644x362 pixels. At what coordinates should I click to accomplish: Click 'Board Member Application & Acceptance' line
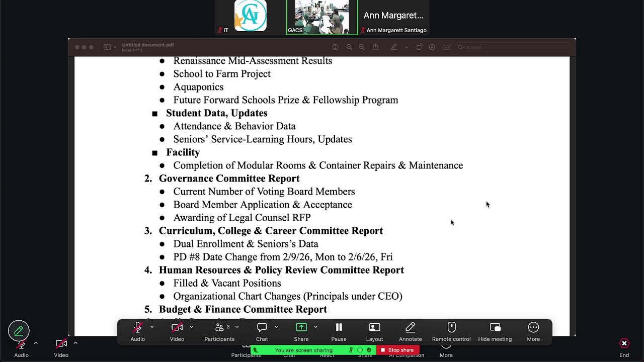click(x=263, y=204)
